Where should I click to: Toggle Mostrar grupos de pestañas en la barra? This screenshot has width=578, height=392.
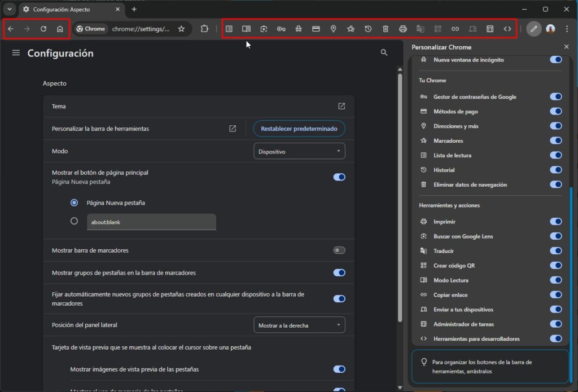pos(339,272)
